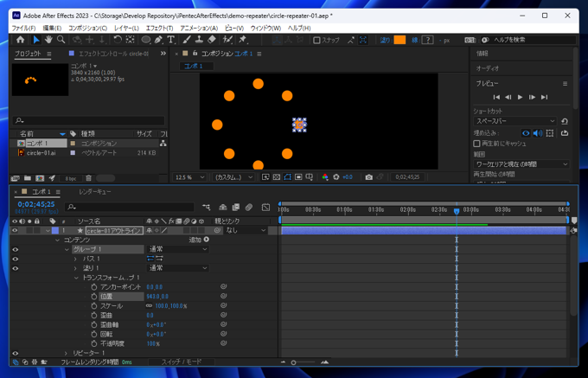The image size is (588, 378).
Task: Switch to the レンダーキュー tab
Action: pyautogui.click(x=95, y=191)
